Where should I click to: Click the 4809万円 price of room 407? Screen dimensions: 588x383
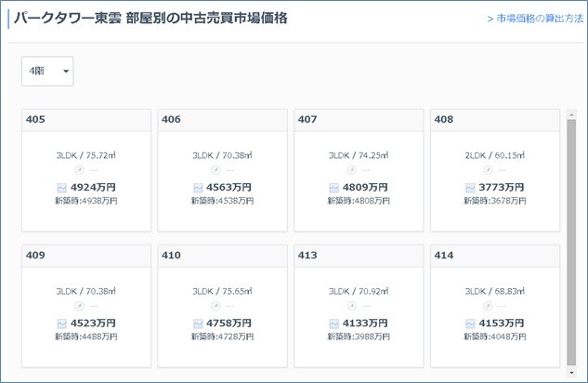(x=365, y=187)
